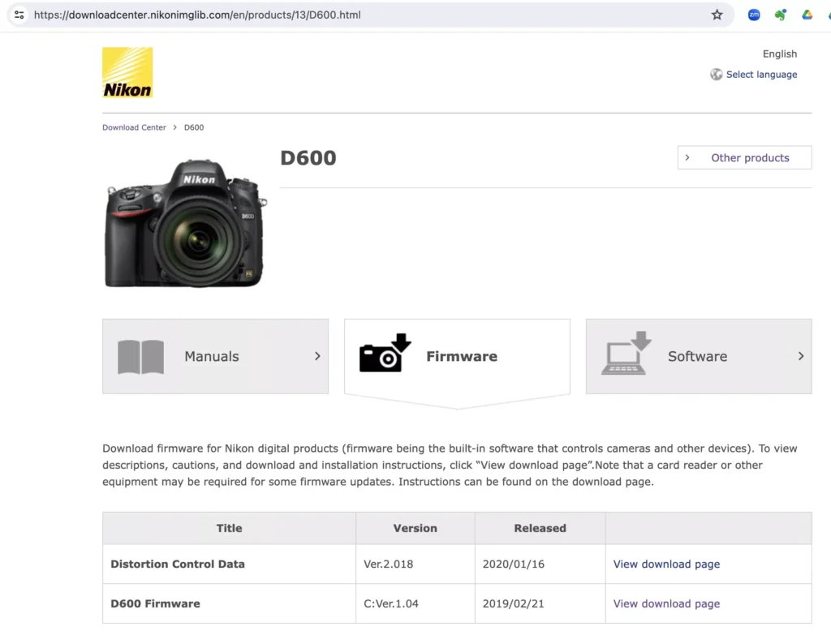Open the site information icon in address bar
This screenshot has height=644, width=831.
tap(19, 15)
